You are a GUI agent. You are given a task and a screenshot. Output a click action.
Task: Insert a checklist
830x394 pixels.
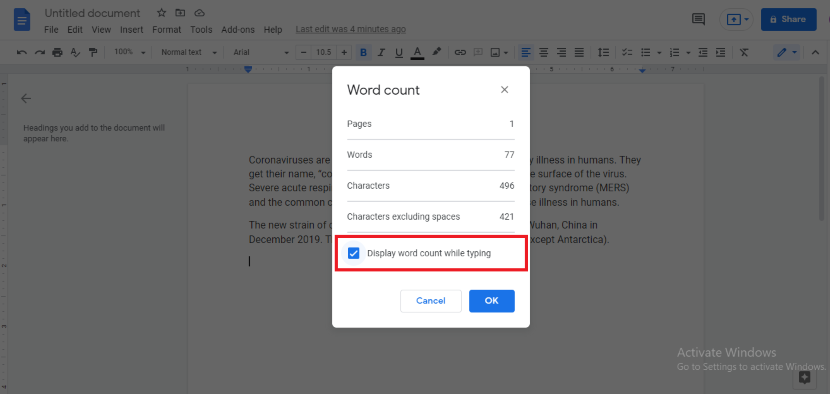(x=627, y=52)
